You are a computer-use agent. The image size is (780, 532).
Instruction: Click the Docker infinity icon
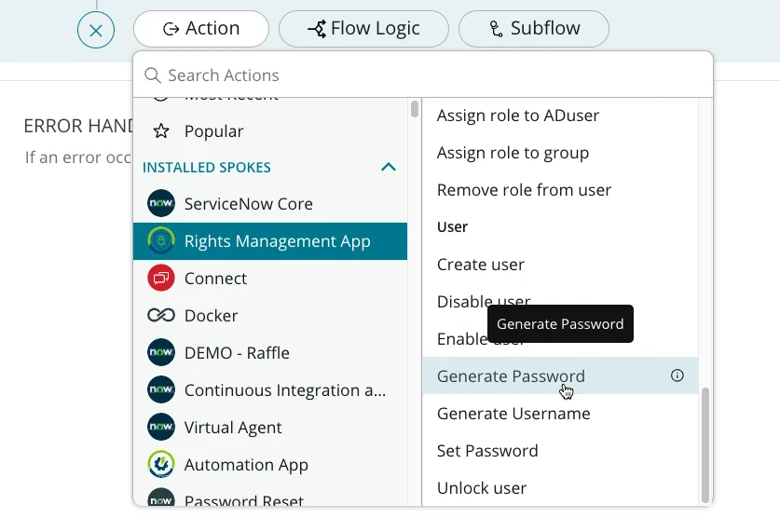160,315
